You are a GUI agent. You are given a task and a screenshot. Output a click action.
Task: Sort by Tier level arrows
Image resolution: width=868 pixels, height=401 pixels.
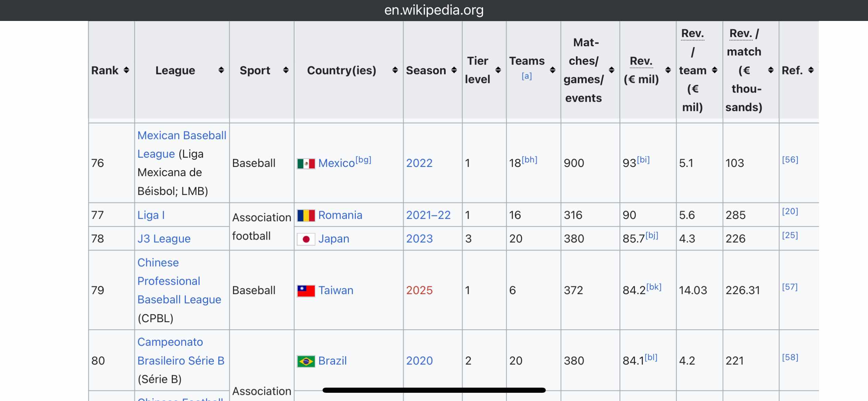click(x=498, y=70)
